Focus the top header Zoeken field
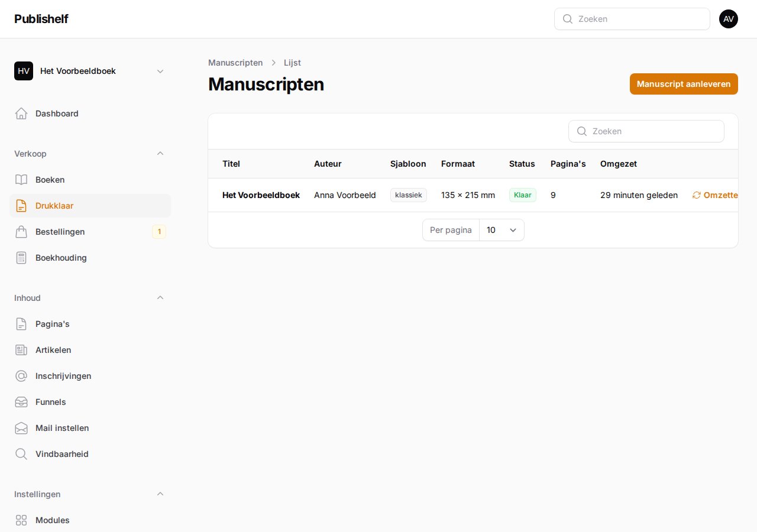The height and width of the screenshot is (532, 757). pyautogui.click(x=632, y=19)
